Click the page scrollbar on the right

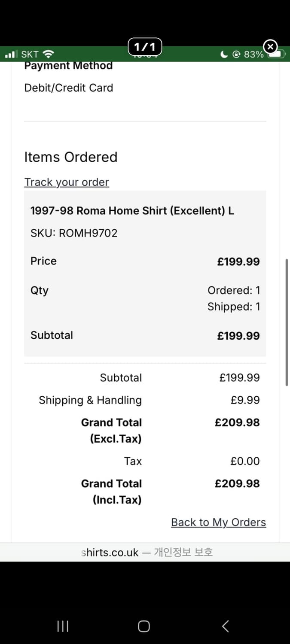click(287, 322)
